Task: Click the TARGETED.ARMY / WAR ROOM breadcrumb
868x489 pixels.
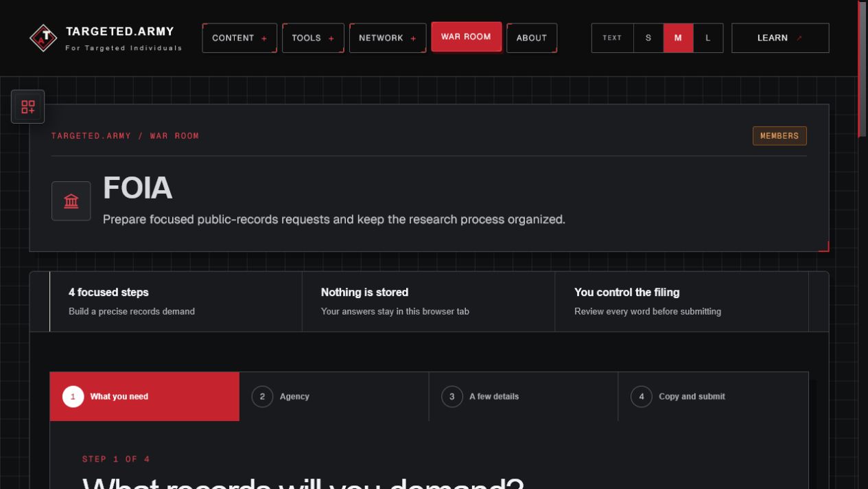Action: click(x=125, y=136)
